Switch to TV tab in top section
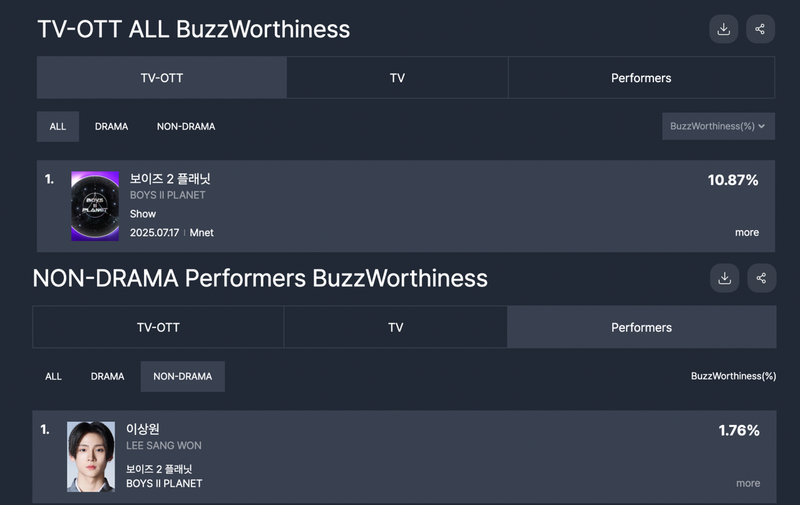Screen dimensions: 800x505 click(x=397, y=78)
